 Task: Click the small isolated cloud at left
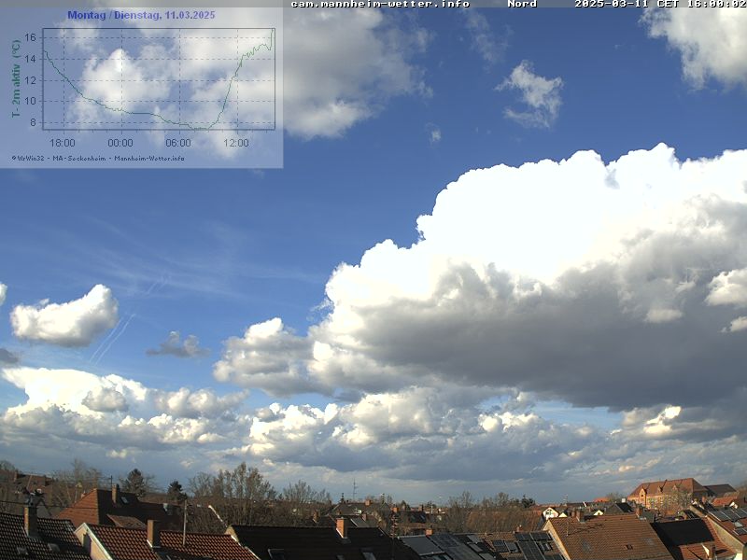65,317
